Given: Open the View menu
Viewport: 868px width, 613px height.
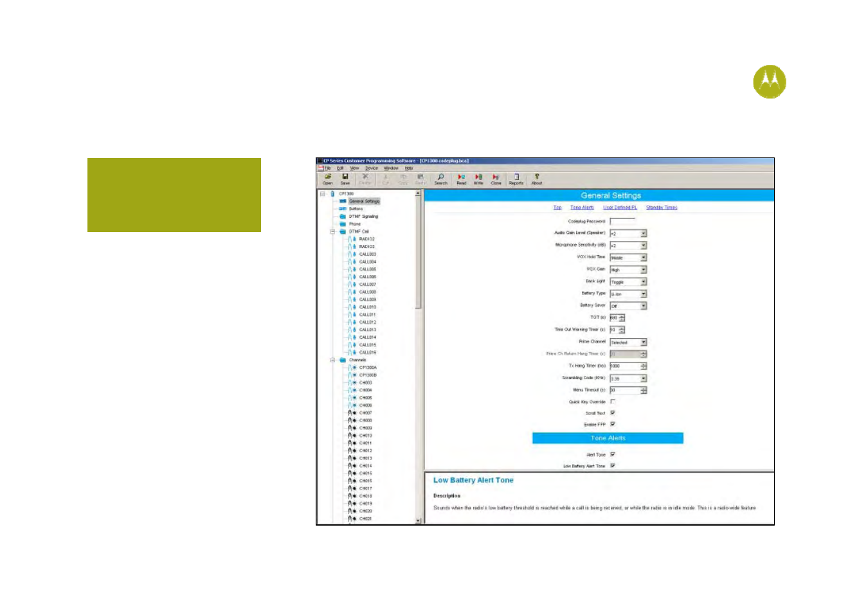Looking at the screenshot, I should [354, 168].
